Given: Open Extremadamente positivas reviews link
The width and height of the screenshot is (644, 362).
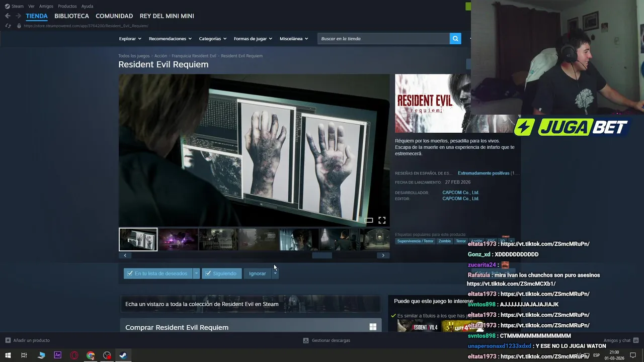Looking at the screenshot, I should 484,173.
